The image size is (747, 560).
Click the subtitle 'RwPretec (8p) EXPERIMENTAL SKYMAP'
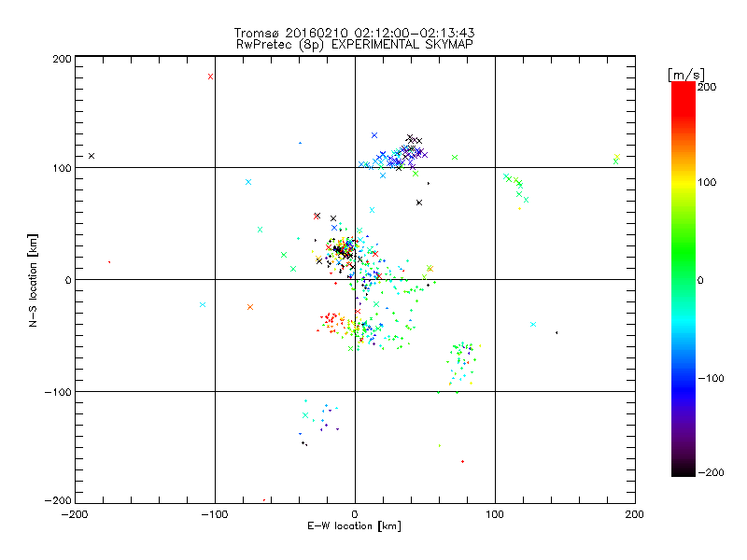[x=354, y=44]
